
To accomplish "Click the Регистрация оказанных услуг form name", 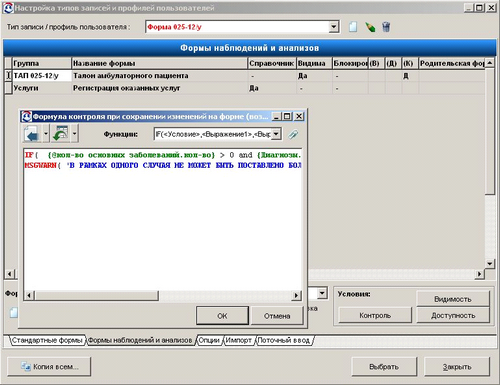I will coord(126,88).
